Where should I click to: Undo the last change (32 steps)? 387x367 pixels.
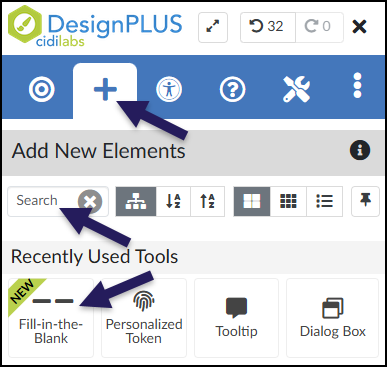[x=268, y=27]
